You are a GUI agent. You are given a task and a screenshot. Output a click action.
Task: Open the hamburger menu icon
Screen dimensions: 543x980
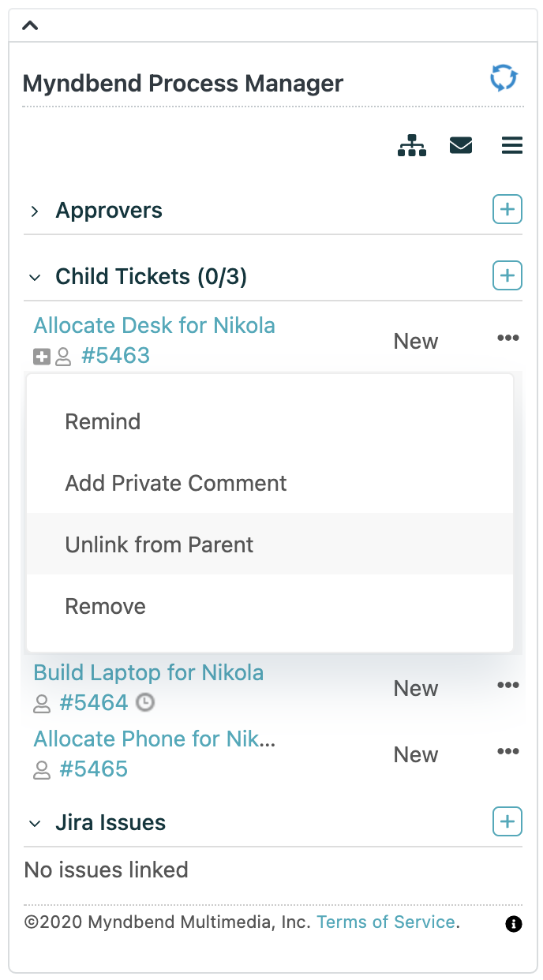(x=512, y=146)
